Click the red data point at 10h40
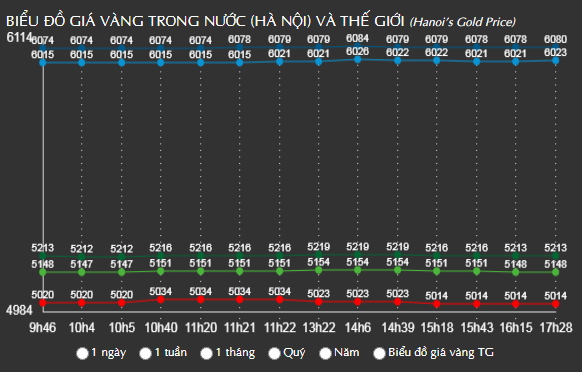This screenshot has height=372, width=582. point(161,299)
